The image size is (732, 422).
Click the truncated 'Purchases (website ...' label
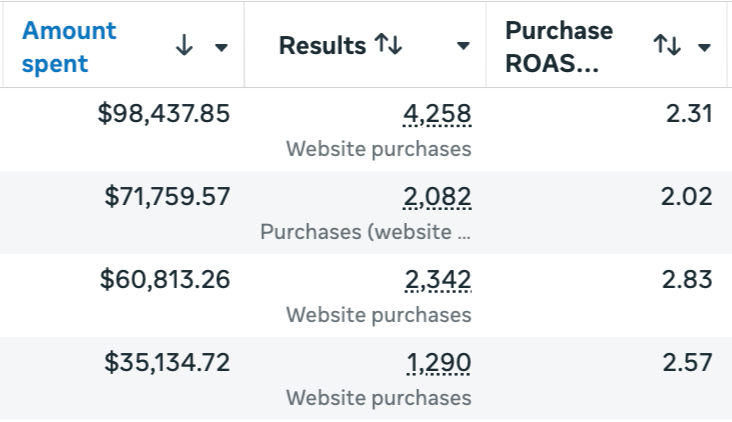[366, 232]
